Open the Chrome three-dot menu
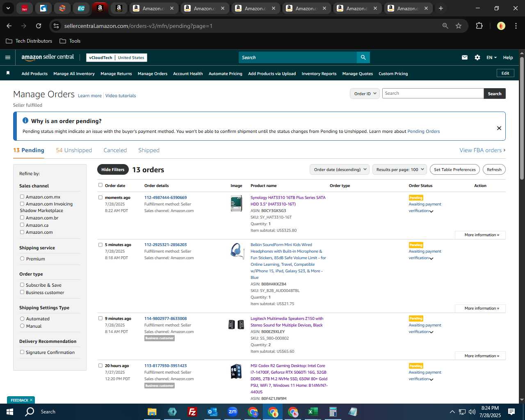 pyautogui.click(x=516, y=26)
